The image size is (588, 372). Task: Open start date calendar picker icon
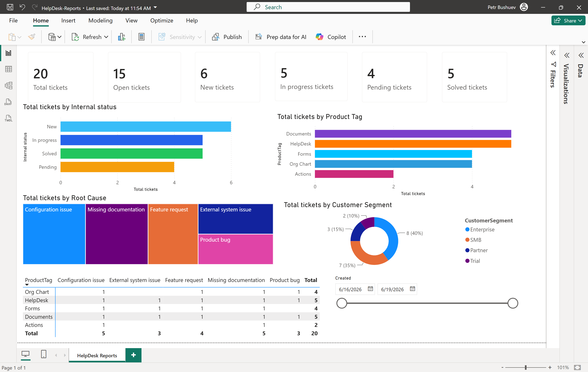(370, 289)
